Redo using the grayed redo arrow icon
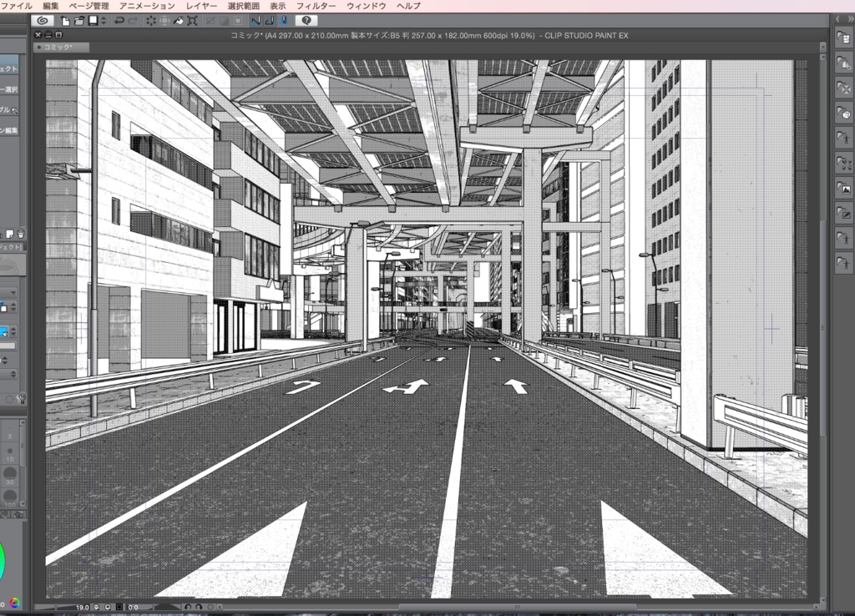Image resolution: width=855 pixels, height=616 pixels. tap(133, 21)
